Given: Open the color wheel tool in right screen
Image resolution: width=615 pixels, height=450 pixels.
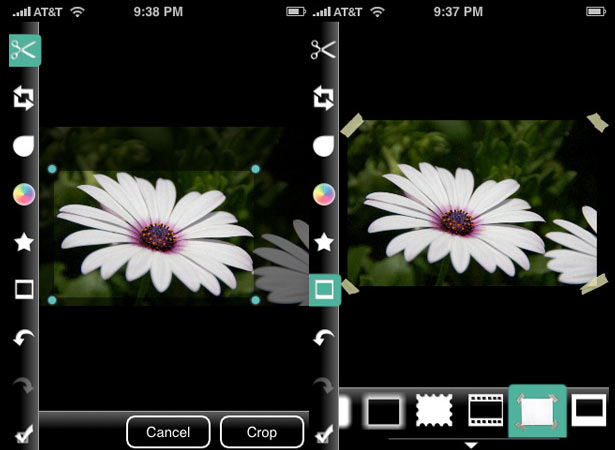Looking at the screenshot, I should [x=324, y=194].
